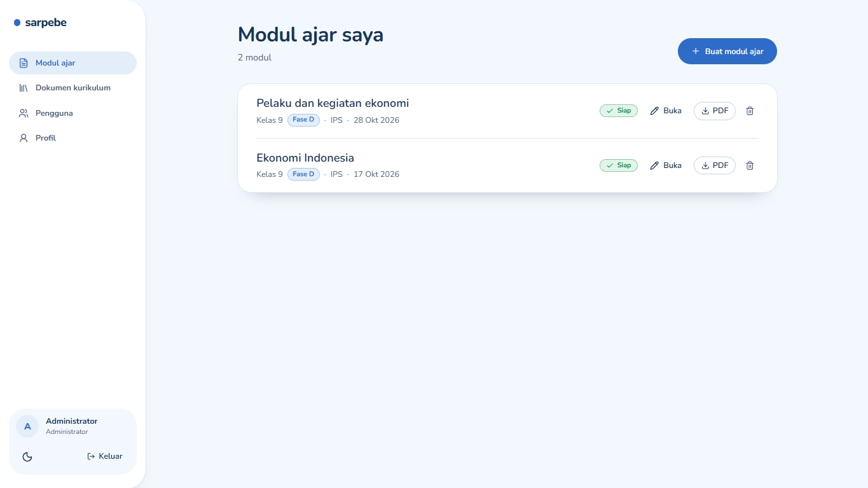Click the Pelaku dan kegiatan ekonomi title
The width and height of the screenshot is (868, 488).
(x=333, y=103)
